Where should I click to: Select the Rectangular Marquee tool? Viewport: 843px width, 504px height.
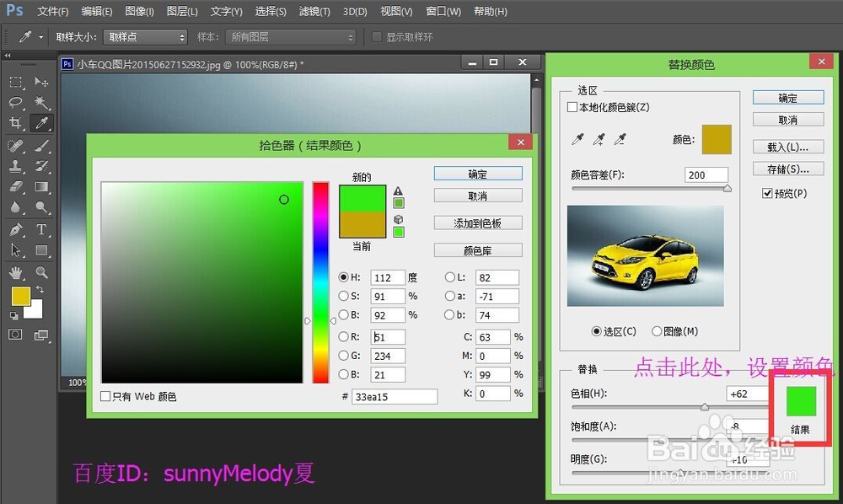[15, 82]
